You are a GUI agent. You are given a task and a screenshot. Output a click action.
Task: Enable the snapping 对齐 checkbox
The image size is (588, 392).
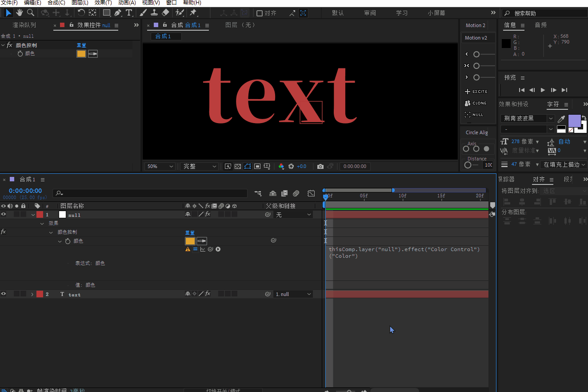[x=260, y=13]
